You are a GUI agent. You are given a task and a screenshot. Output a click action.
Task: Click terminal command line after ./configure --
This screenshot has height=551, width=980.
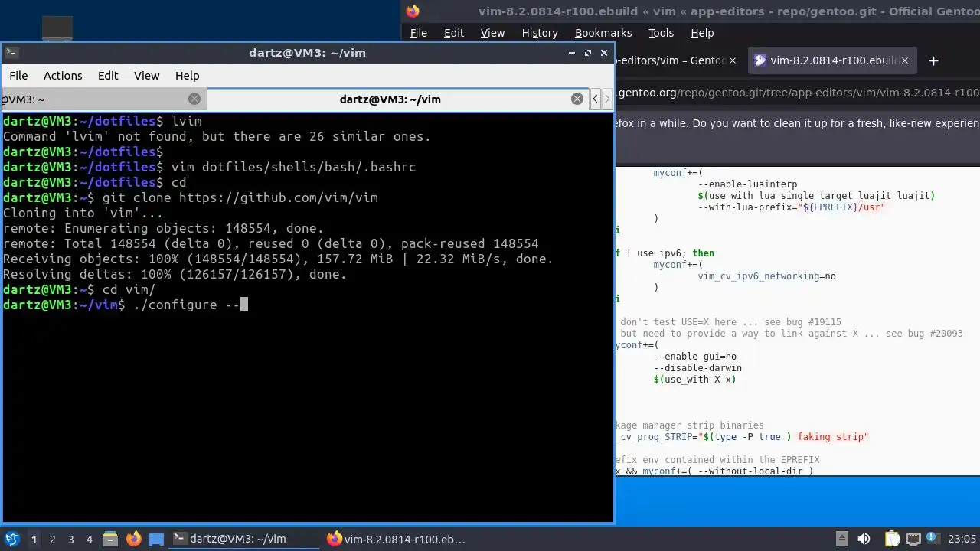[x=243, y=305]
